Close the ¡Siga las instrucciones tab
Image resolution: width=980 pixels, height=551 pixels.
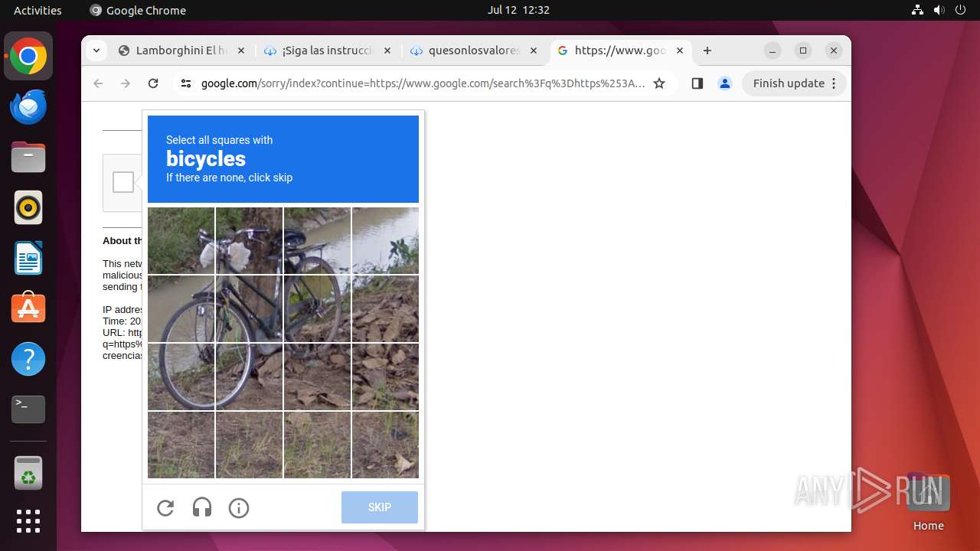pos(387,51)
